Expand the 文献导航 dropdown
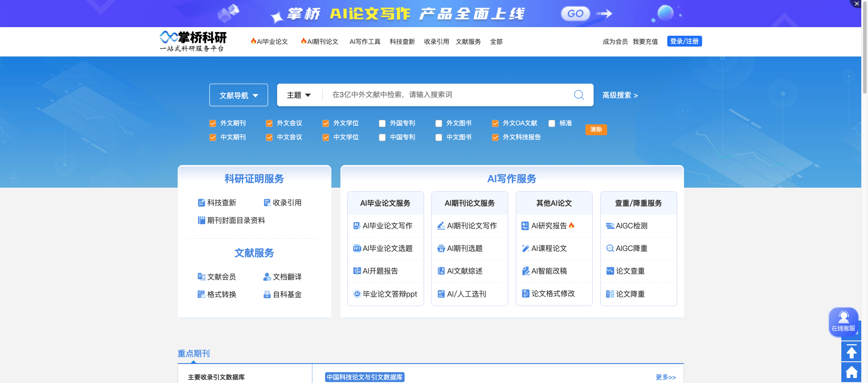 pyautogui.click(x=239, y=95)
